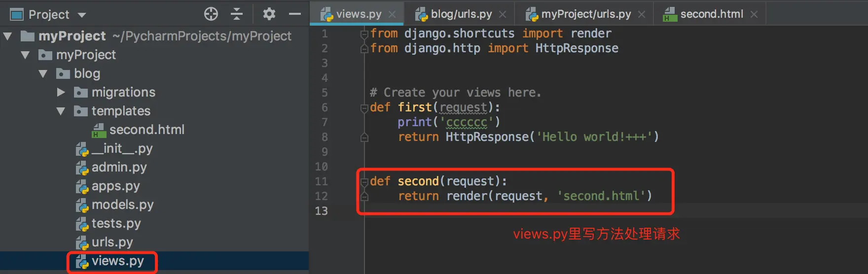Click the folder icon of the blog directory
This screenshot has width=868, height=274.
pyautogui.click(x=63, y=73)
